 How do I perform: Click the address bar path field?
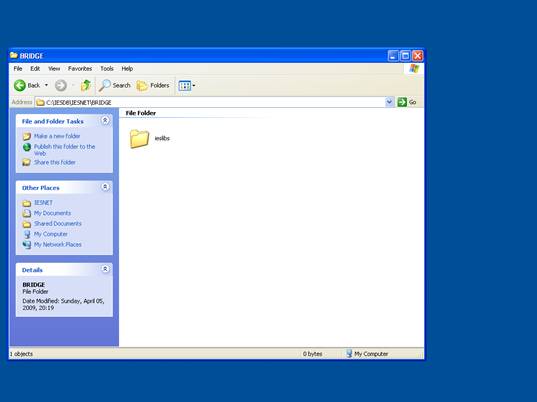pyautogui.click(x=211, y=102)
